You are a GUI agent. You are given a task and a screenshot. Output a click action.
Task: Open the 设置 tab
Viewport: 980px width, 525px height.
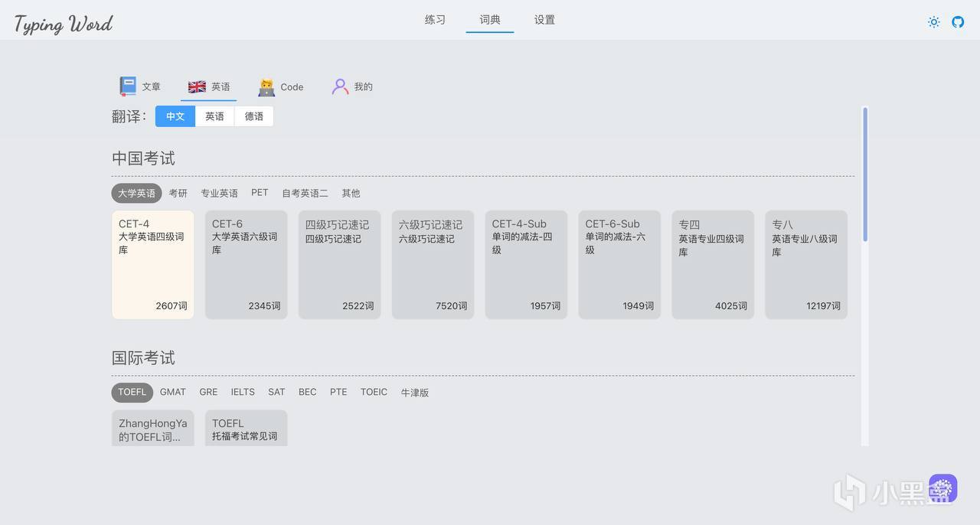(x=544, y=20)
